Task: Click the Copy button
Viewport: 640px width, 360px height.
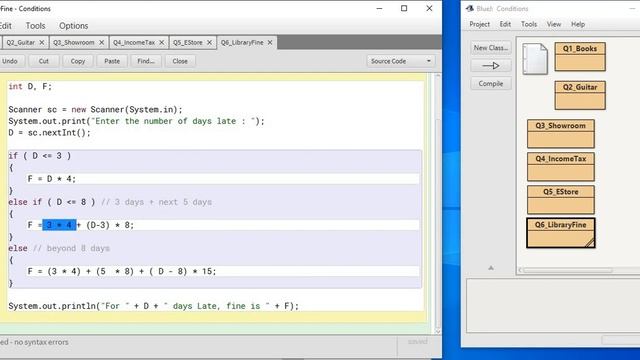Action: [78, 61]
